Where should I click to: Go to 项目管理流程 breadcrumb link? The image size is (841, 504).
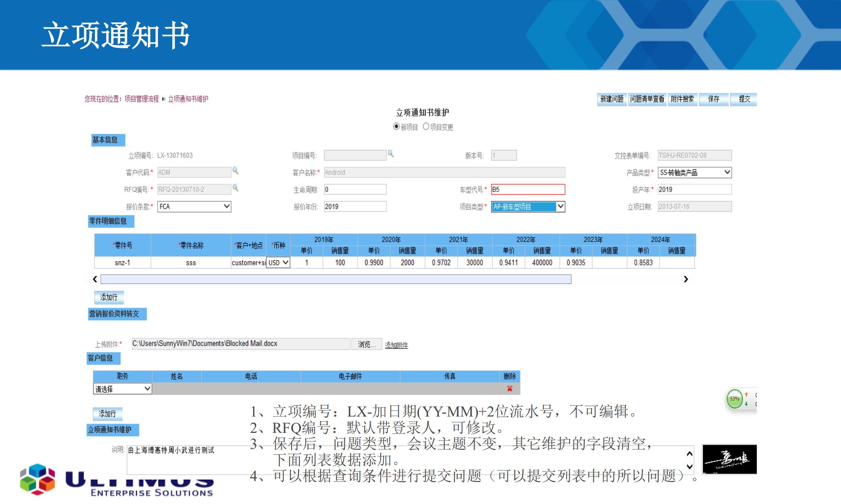(142, 99)
